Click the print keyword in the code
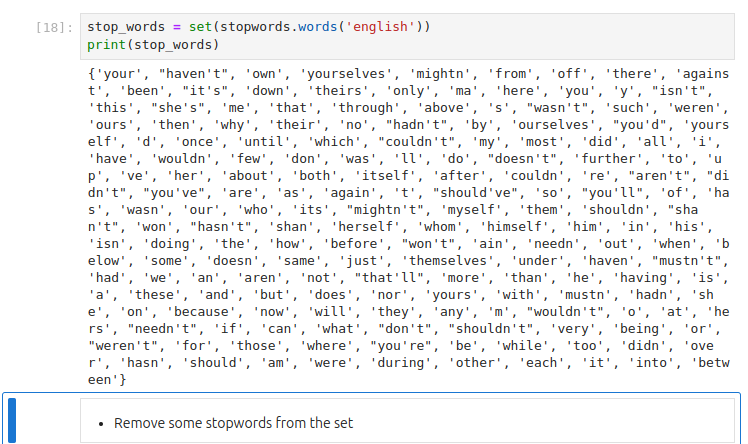This screenshot has width=748, height=444. coord(106,44)
